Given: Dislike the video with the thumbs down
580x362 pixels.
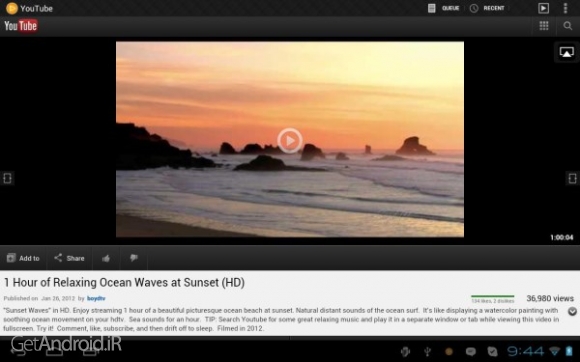Looking at the screenshot, I should coord(134,258).
